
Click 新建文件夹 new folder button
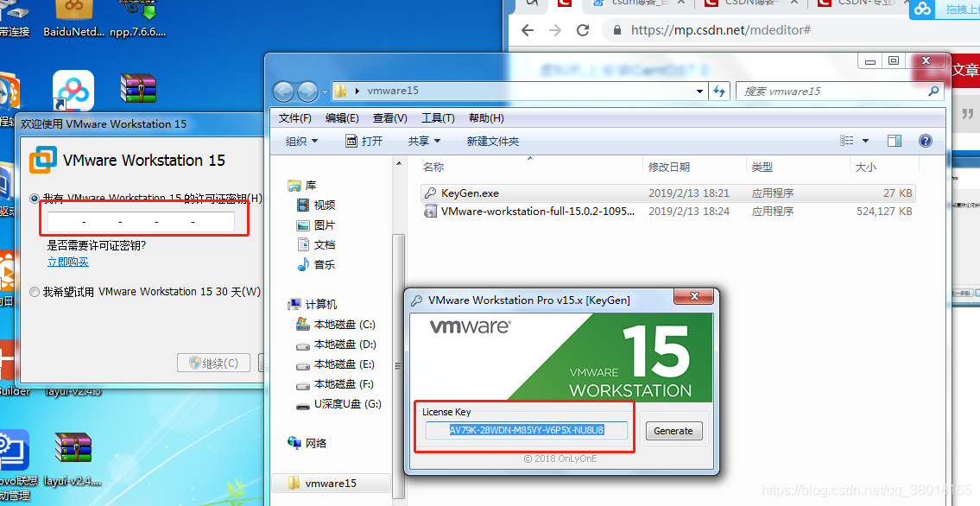pyautogui.click(x=492, y=142)
